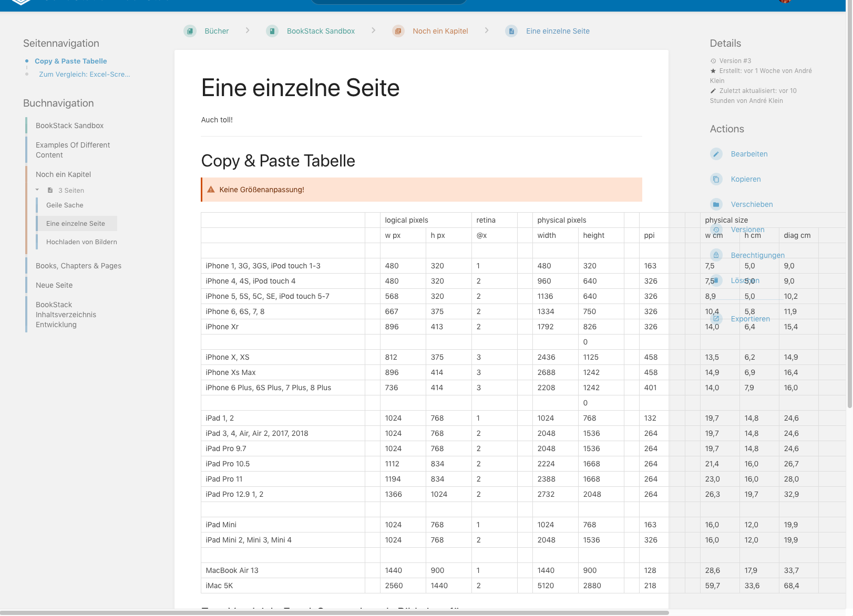853x616 pixels.
Task: Click the Exportieren icon
Action: coord(716,318)
